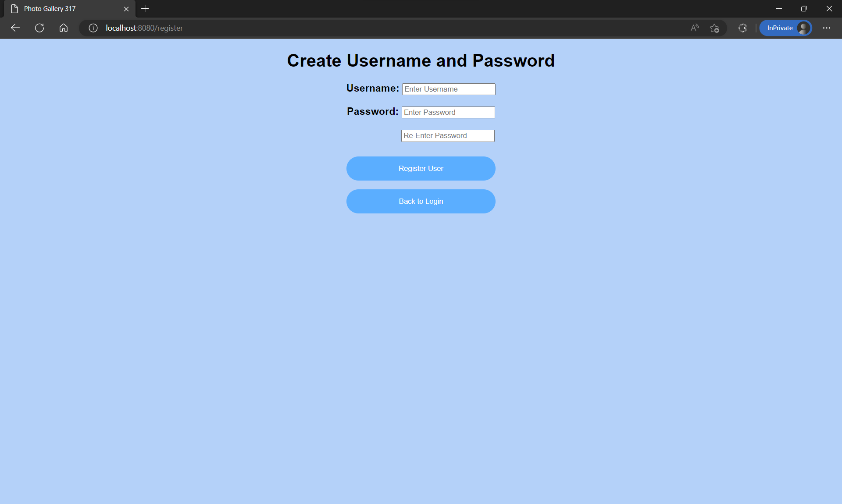
Task: View site information icon in address bar
Action: [93, 28]
